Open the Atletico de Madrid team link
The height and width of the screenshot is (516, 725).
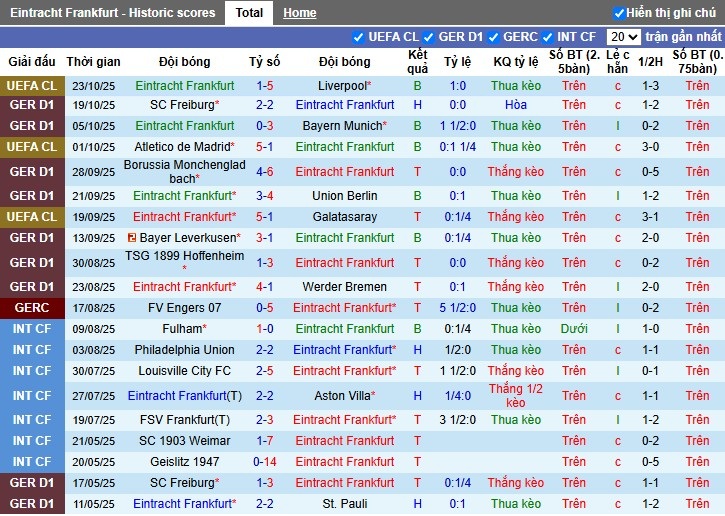coord(182,146)
